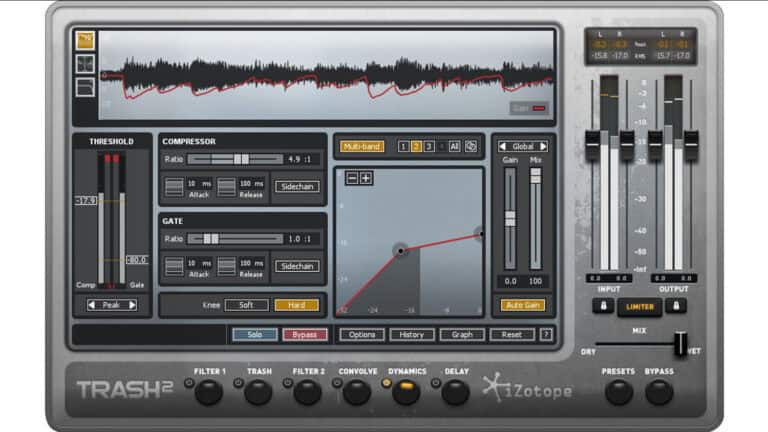Open History
This screenshot has height=432, width=768.
(x=411, y=335)
